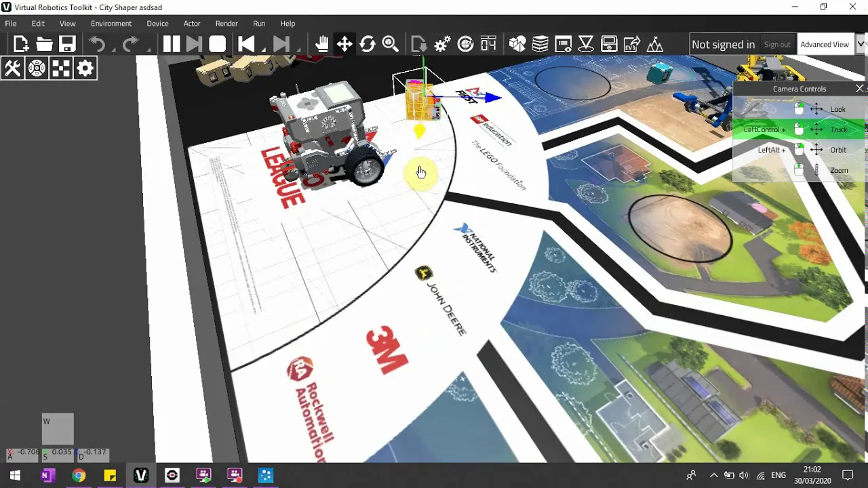This screenshot has height=488, width=868.
Task: Open Windows Start menu
Action: (x=15, y=475)
